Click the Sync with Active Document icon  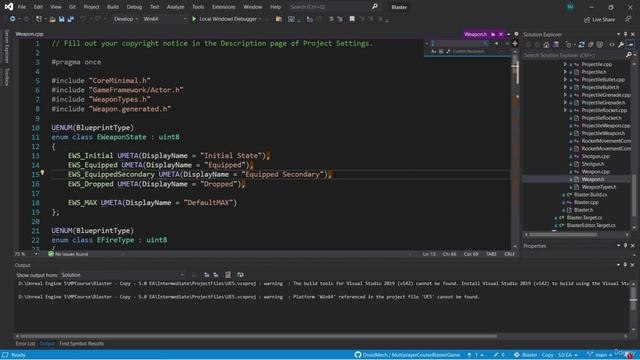[x=581, y=44]
